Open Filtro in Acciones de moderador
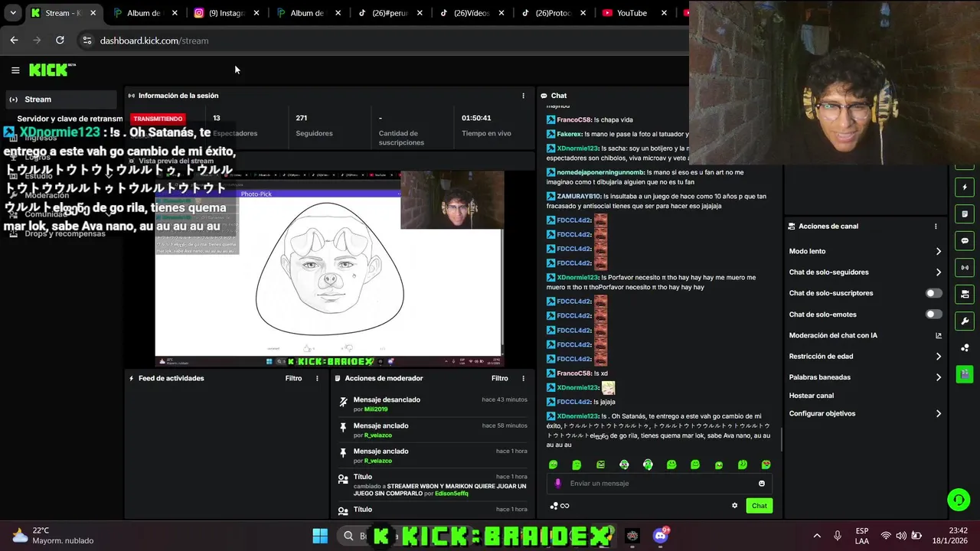This screenshot has width=980, height=551. (500, 378)
